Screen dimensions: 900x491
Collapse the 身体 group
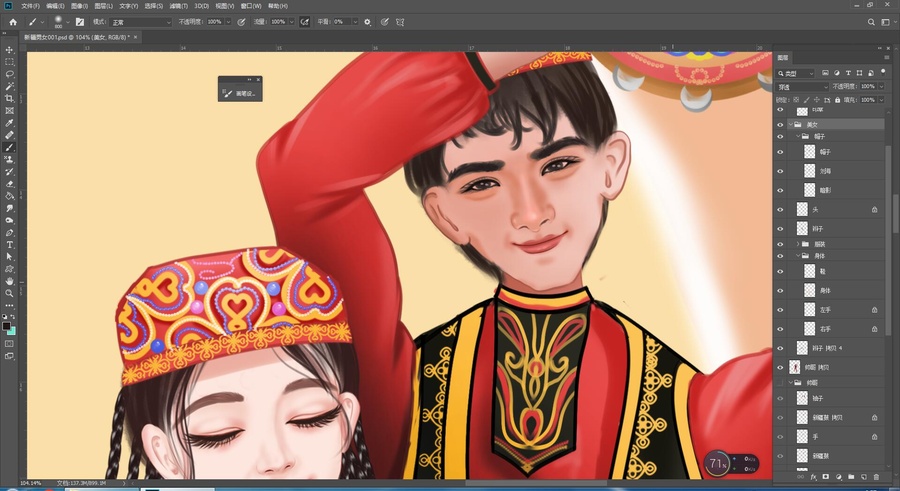point(797,256)
